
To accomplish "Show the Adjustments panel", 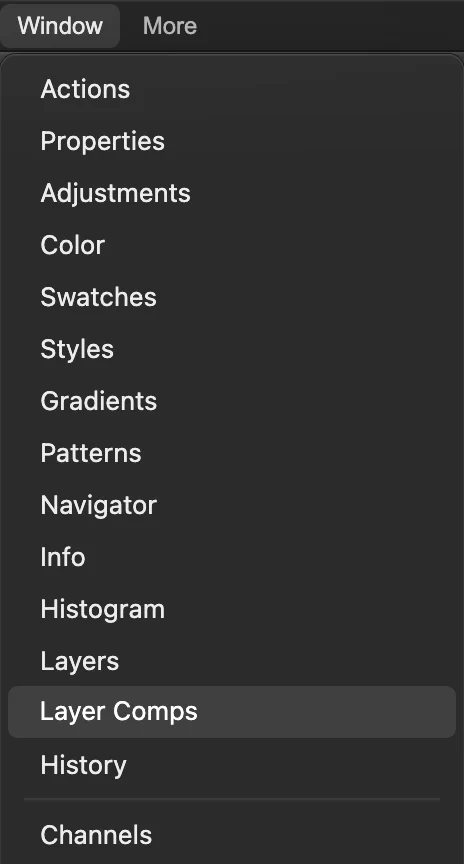I will coord(232,193).
